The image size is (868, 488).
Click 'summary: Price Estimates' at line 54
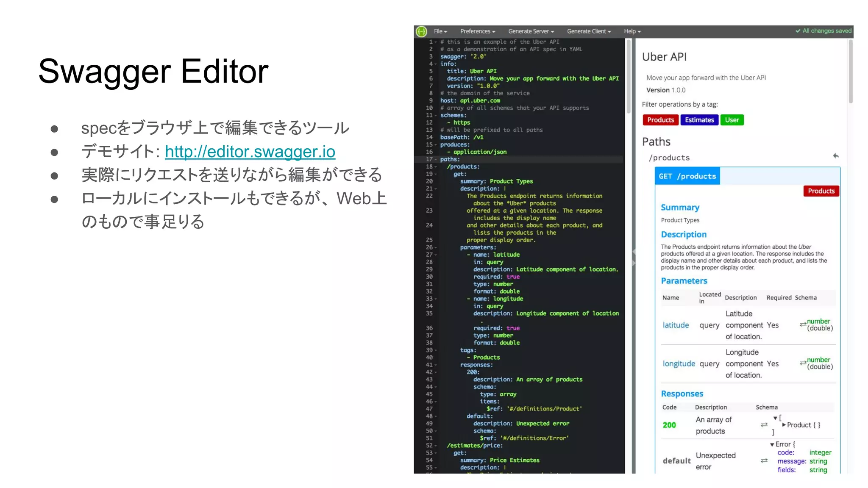[500, 460]
